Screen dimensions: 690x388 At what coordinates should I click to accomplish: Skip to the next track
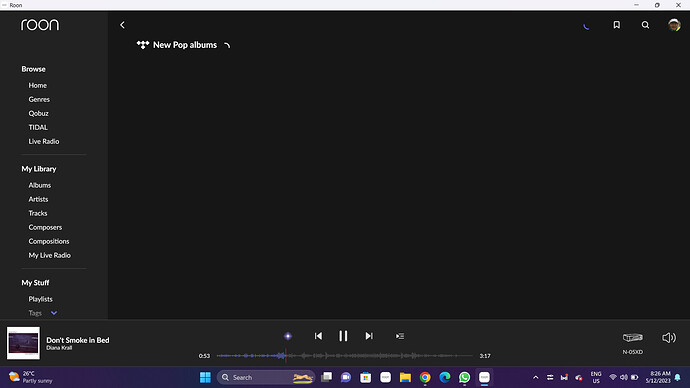[x=369, y=336]
